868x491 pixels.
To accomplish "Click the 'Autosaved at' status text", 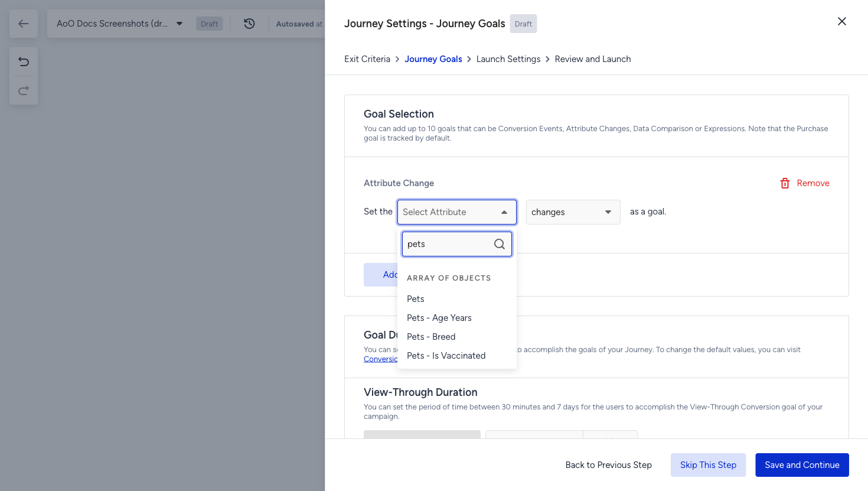I will click(299, 24).
